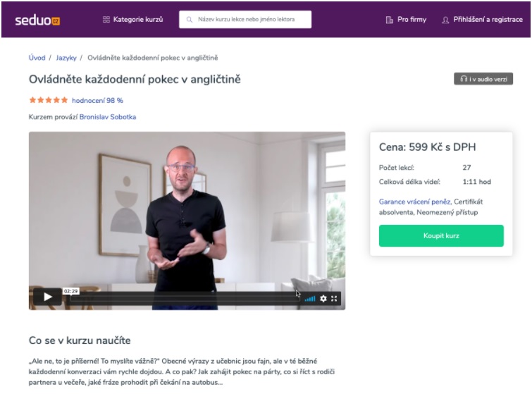532x394 pixels.
Task: Click the i v audio verzi badge
Action: tap(483, 79)
